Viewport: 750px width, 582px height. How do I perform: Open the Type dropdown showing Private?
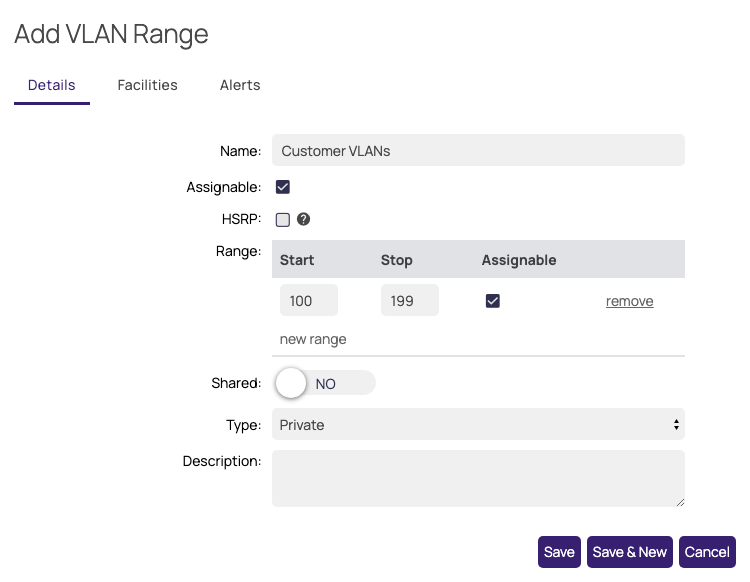click(478, 424)
